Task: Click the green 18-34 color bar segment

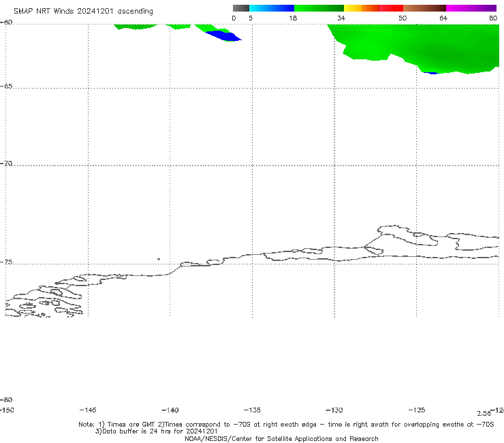Action: 319,8
